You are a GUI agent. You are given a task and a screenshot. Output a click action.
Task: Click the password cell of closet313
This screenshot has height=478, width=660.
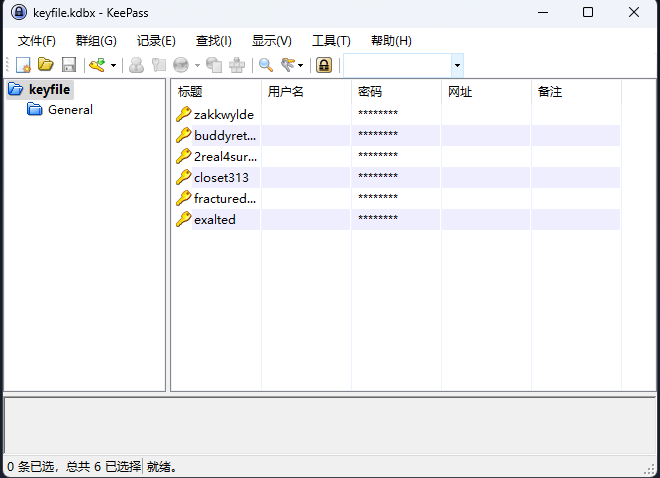pos(396,178)
